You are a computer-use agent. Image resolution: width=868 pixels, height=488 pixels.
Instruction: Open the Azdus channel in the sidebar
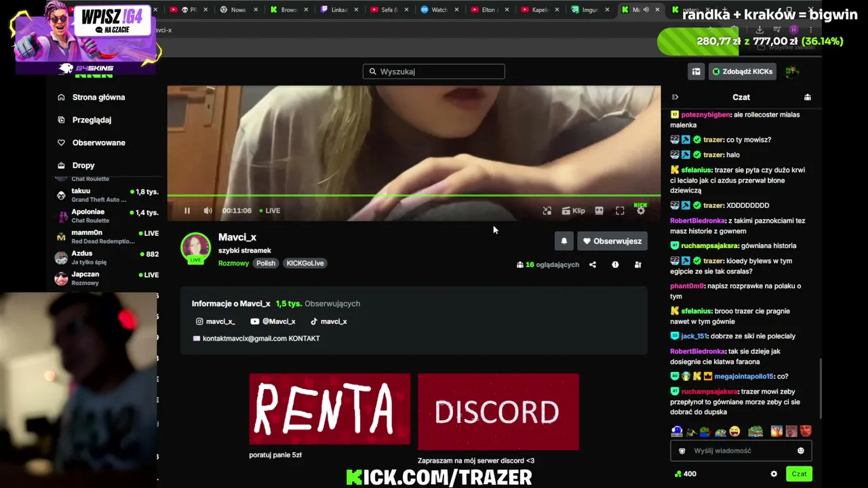(x=107, y=258)
